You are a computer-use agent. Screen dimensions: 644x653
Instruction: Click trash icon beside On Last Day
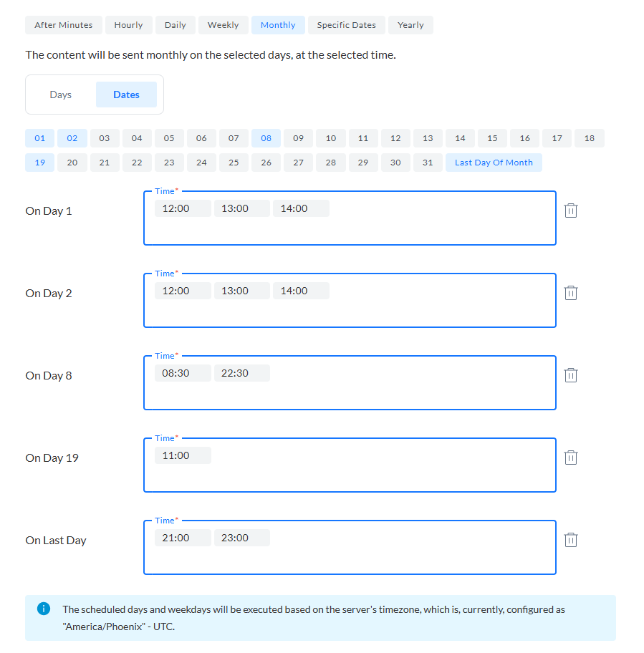click(571, 540)
